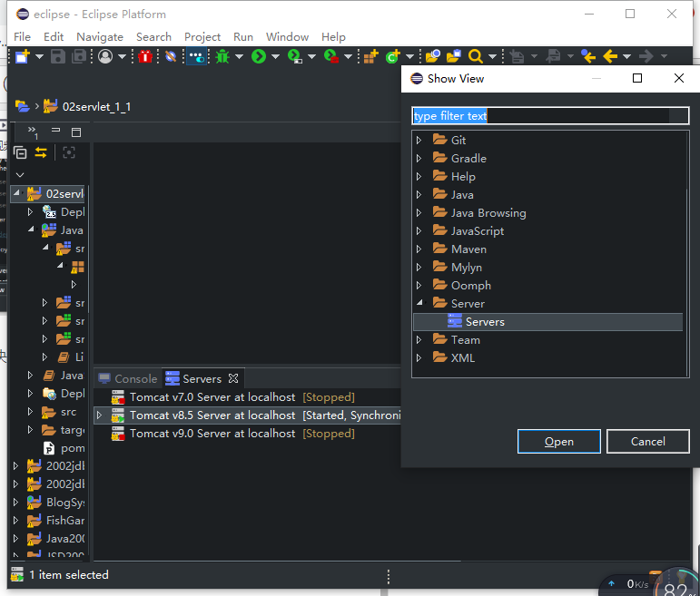This screenshot has width=700, height=596.
Task: Open the Run dropdown arrow
Action: pos(275,56)
